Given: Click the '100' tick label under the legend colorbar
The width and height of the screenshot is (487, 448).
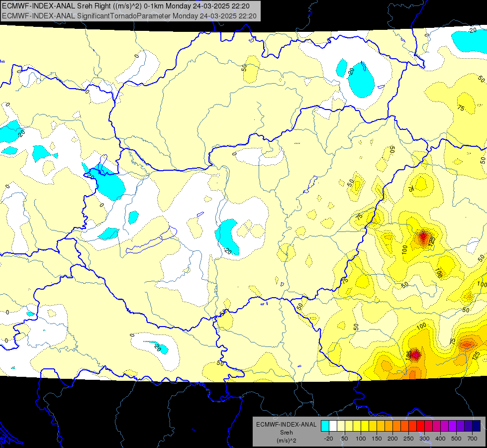Looking at the screenshot, I should pos(361,439).
